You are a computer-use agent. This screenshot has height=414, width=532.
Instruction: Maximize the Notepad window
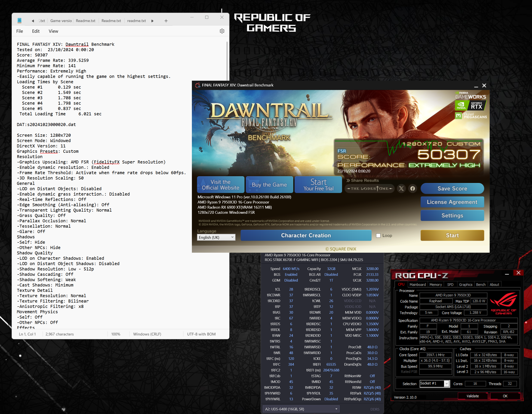207,17
